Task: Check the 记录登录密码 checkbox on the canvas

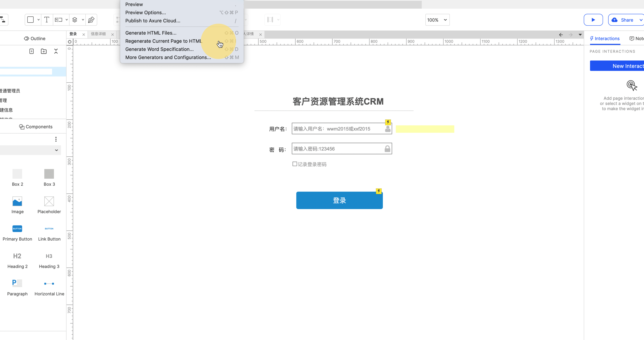Action: coord(294,164)
